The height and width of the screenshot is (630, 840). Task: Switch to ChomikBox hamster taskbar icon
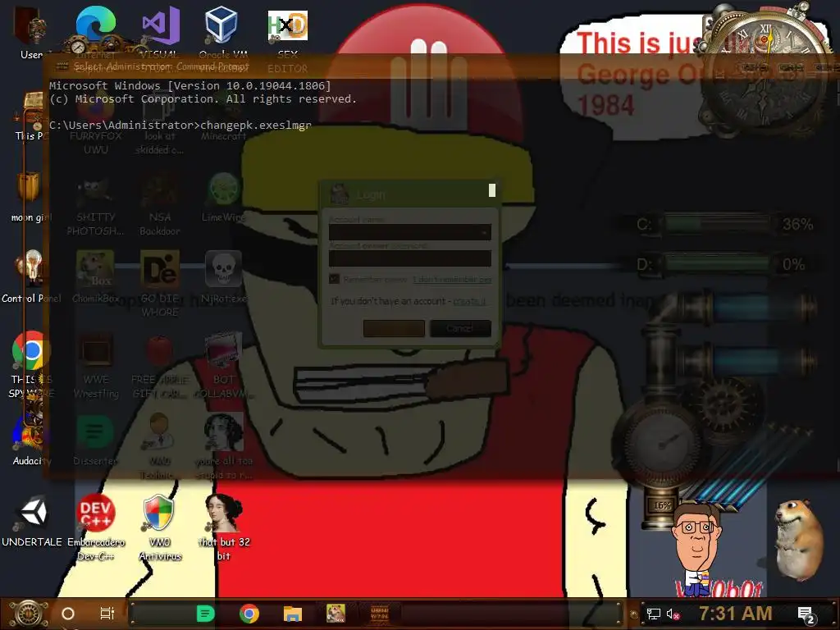pyautogui.click(x=336, y=614)
